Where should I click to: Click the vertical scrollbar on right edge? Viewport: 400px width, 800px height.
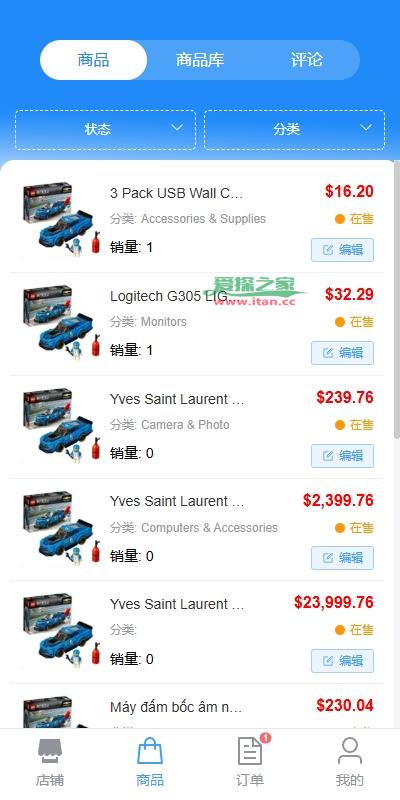[x=396, y=301]
